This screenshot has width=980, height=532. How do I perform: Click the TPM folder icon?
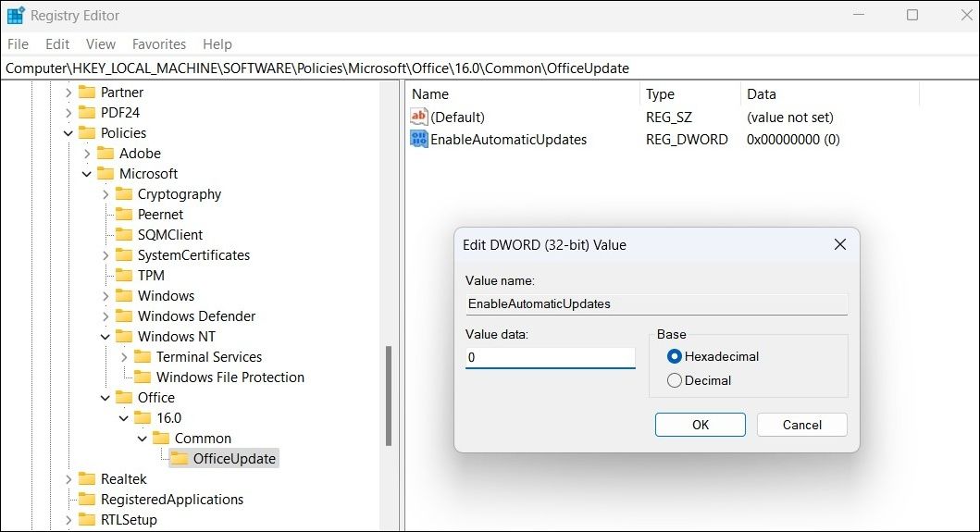(x=124, y=275)
